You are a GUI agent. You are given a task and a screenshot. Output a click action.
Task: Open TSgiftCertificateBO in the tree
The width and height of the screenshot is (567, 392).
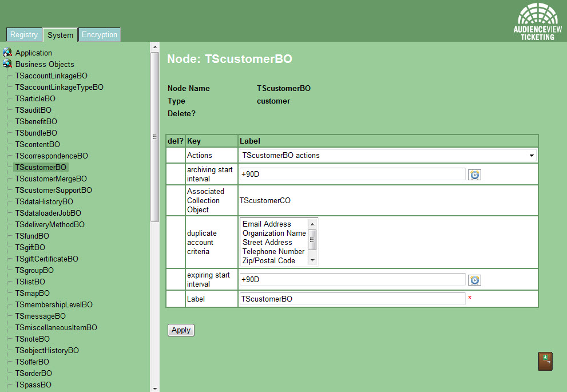[x=47, y=259]
